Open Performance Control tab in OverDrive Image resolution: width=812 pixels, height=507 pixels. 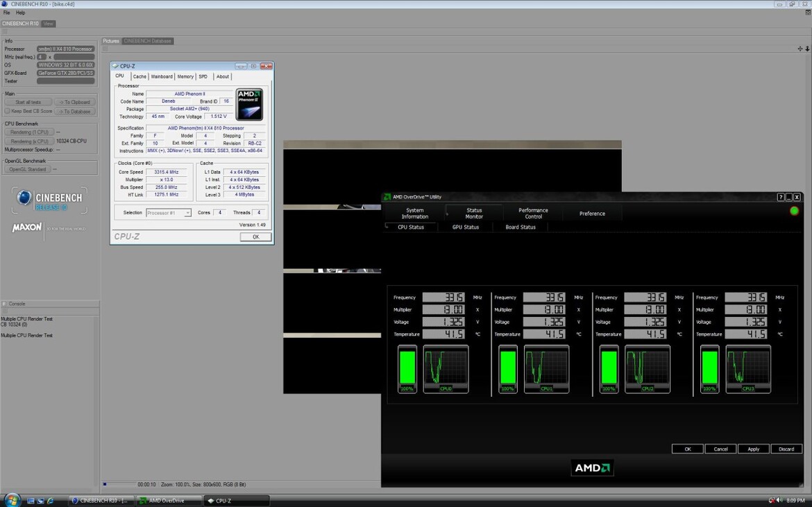(x=533, y=213)
